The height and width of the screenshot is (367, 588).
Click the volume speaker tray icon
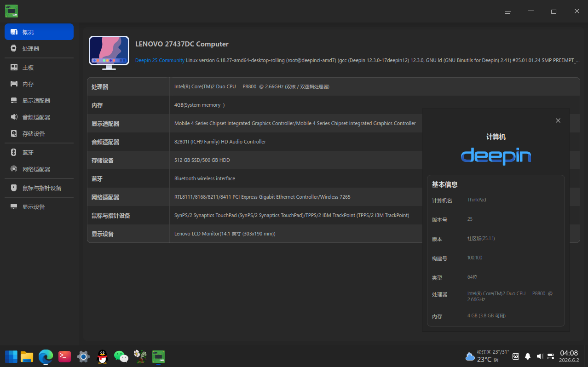540,356
